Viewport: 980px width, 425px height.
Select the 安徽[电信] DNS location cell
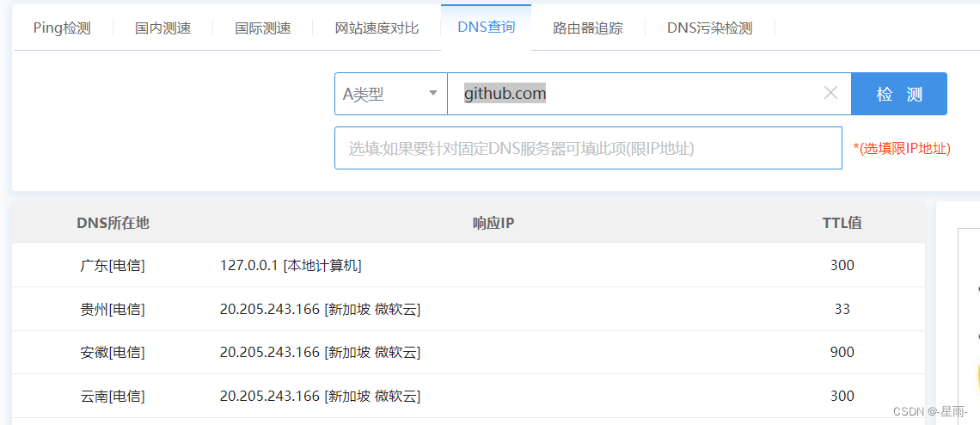(x=113, y=352)
